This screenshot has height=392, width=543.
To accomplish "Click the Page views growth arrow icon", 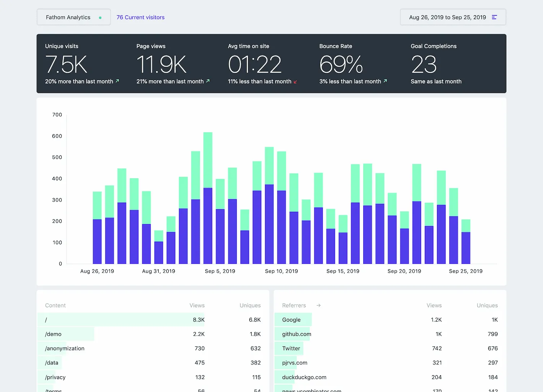I will 207,81.
